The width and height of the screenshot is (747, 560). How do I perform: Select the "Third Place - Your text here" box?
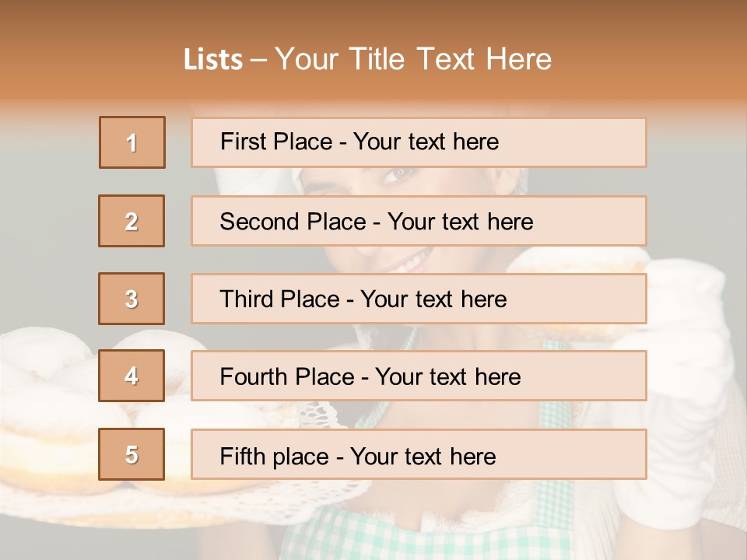419,299
